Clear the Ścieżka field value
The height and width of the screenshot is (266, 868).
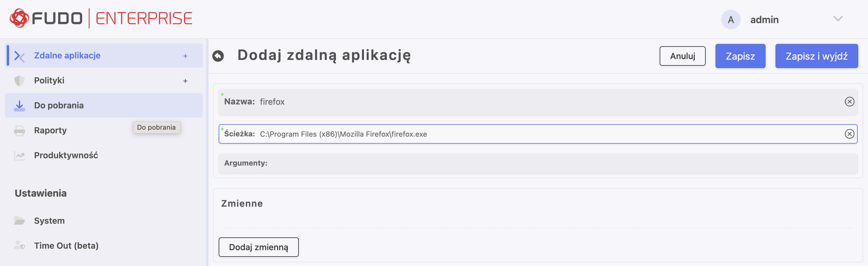coord(849,134)
